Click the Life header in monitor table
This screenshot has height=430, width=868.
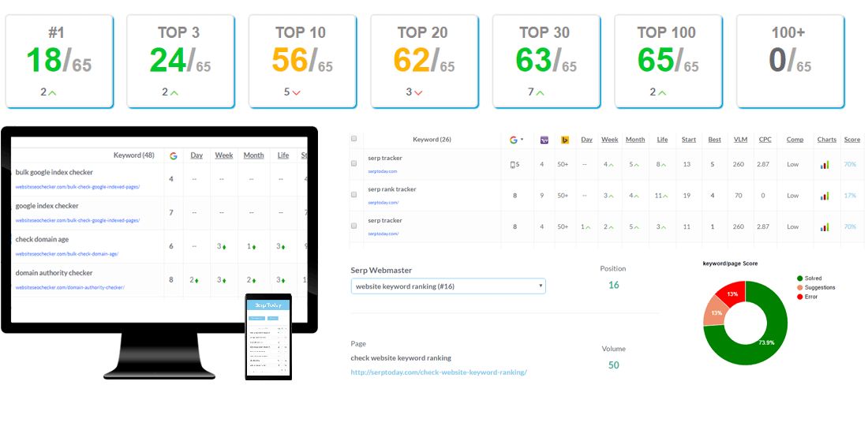coord(283,155)
